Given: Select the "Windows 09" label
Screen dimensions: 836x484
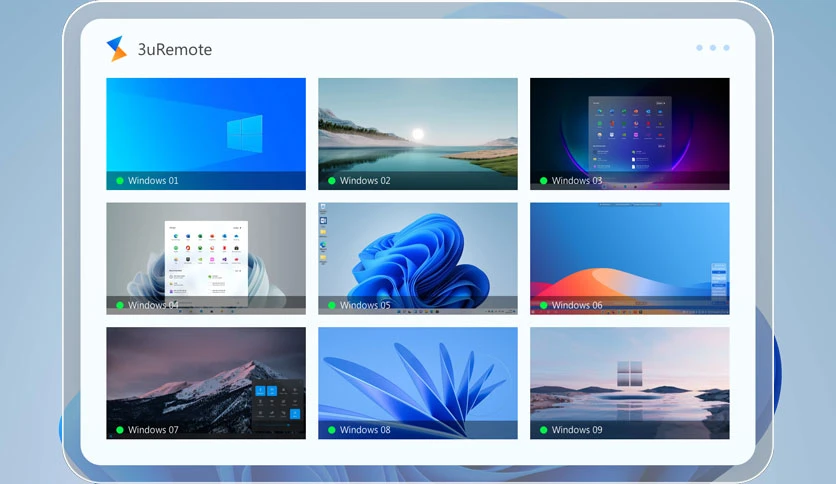Looking at the screenshot, I should [x=577, y=430].
